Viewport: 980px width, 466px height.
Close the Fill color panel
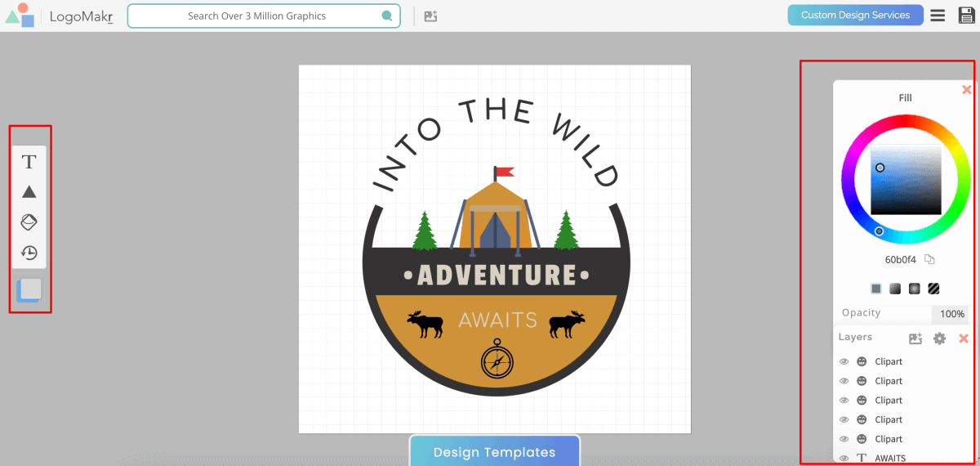(967, 90)
